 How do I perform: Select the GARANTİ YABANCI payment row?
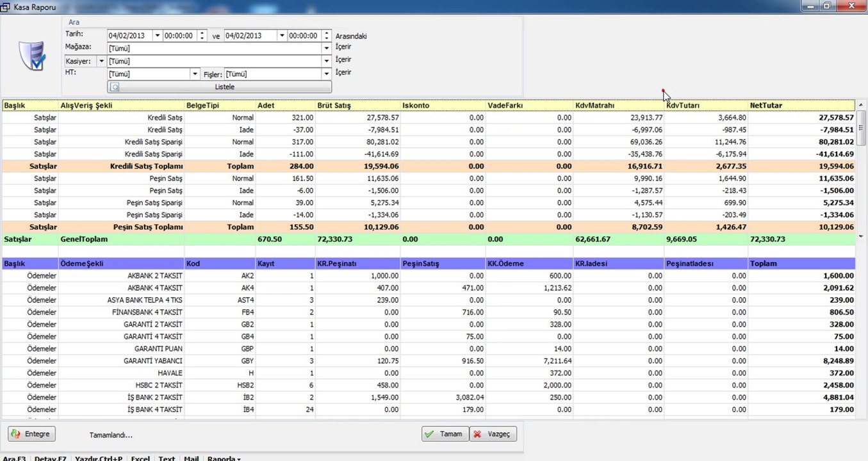click(x=429, y=360)
